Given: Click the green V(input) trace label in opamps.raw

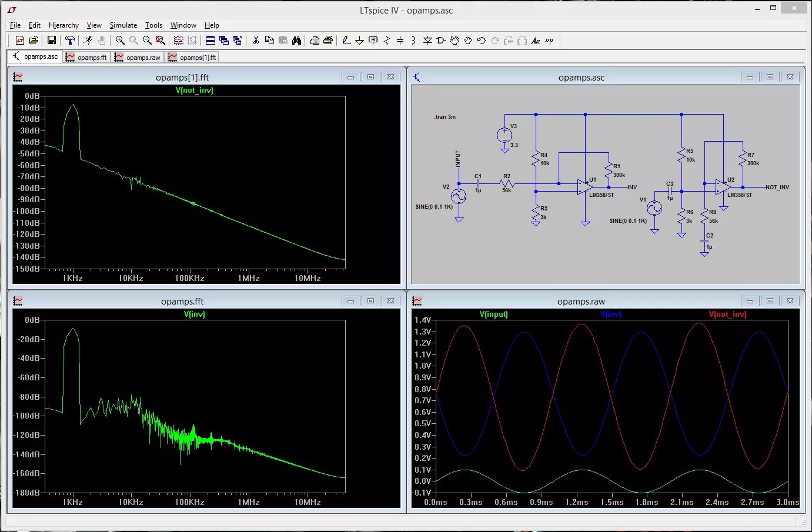Looking at the screenshot, I should (x=493, y=314).
